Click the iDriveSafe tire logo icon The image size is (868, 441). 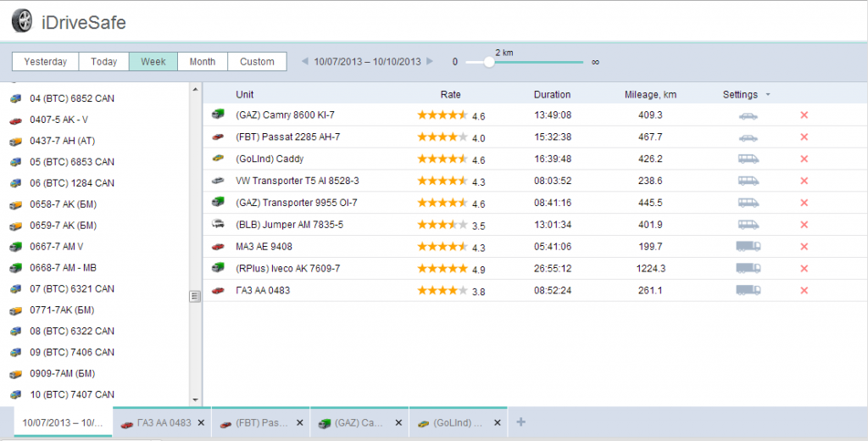[22, 20]
